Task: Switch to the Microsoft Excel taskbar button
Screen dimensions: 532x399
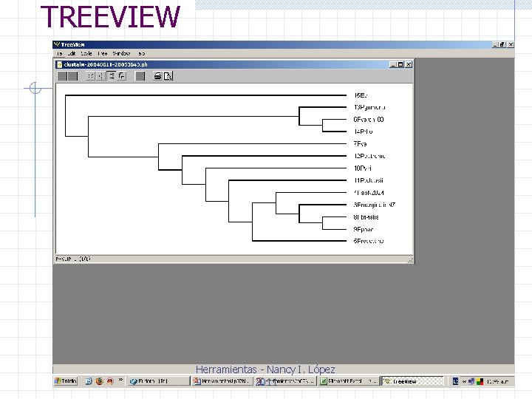Action: (349, 381)
